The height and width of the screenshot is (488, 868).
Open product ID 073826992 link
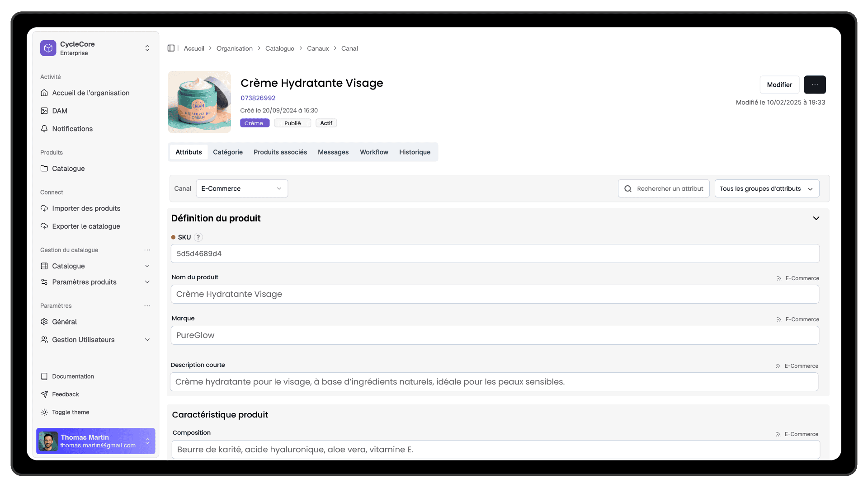(258, 98)
